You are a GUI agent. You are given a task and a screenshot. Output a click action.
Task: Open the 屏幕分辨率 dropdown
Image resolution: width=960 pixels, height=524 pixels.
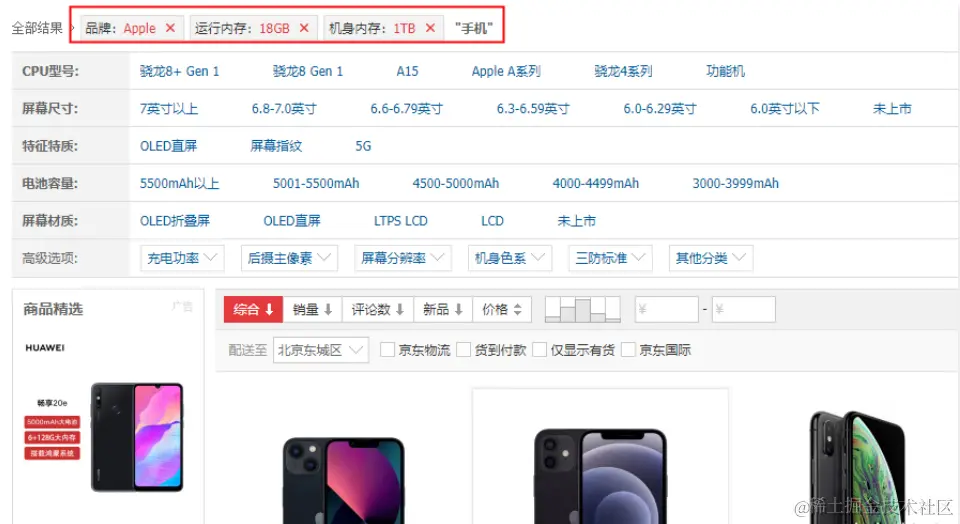(402, 258)
